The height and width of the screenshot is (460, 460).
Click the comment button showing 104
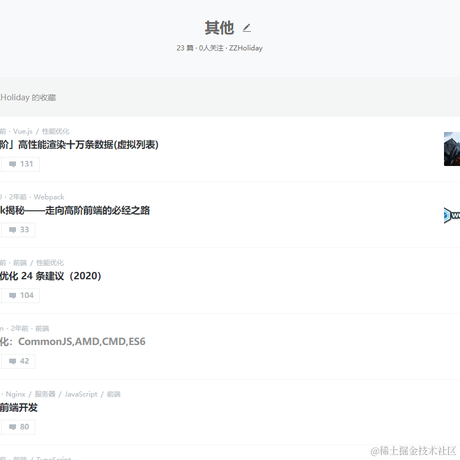(x=20, y=295)
